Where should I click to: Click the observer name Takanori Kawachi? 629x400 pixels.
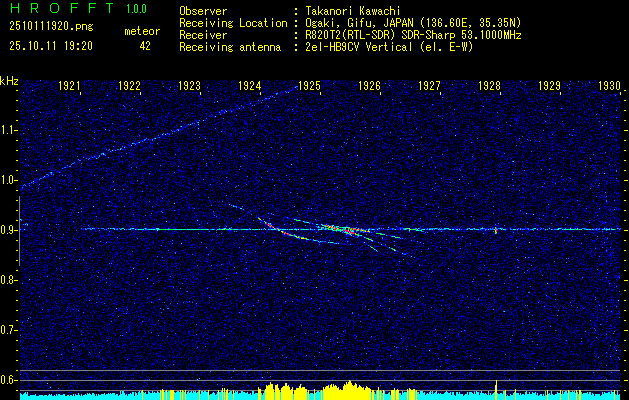point(352,11)
